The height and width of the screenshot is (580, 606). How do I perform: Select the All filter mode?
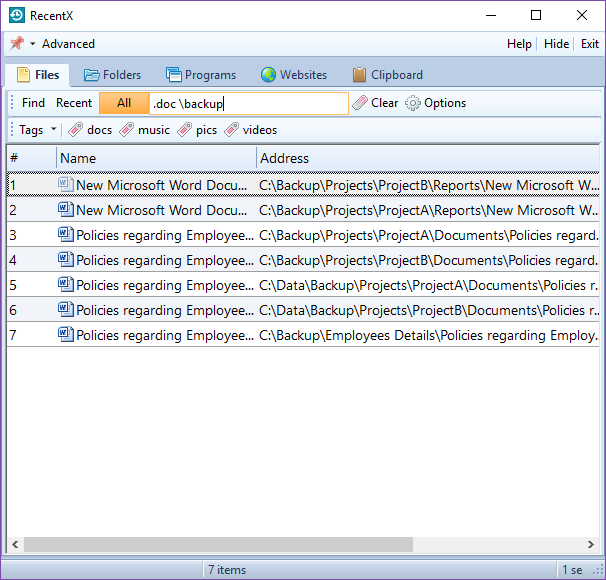[124, 103]
